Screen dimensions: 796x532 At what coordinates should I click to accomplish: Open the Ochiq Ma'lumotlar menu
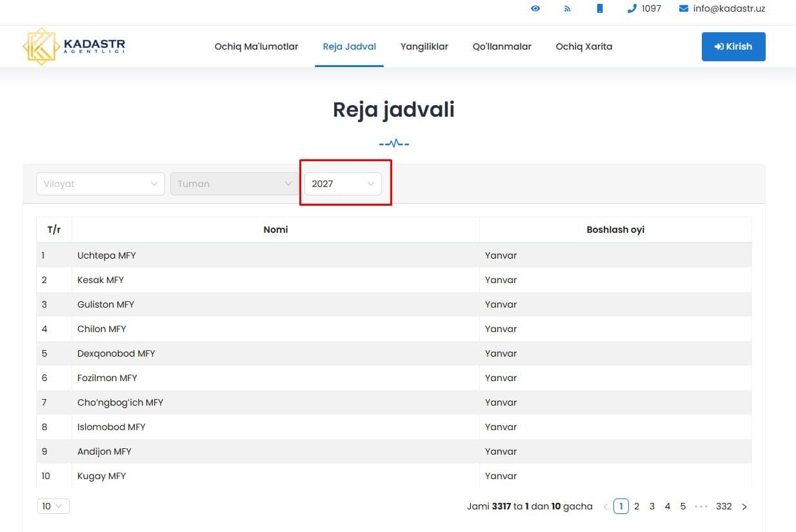pyautogui.click(x=256, y=46)
